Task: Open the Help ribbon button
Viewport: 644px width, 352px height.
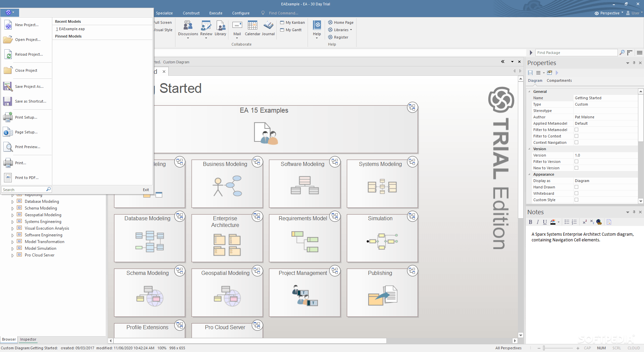Action: click(317, 30)
